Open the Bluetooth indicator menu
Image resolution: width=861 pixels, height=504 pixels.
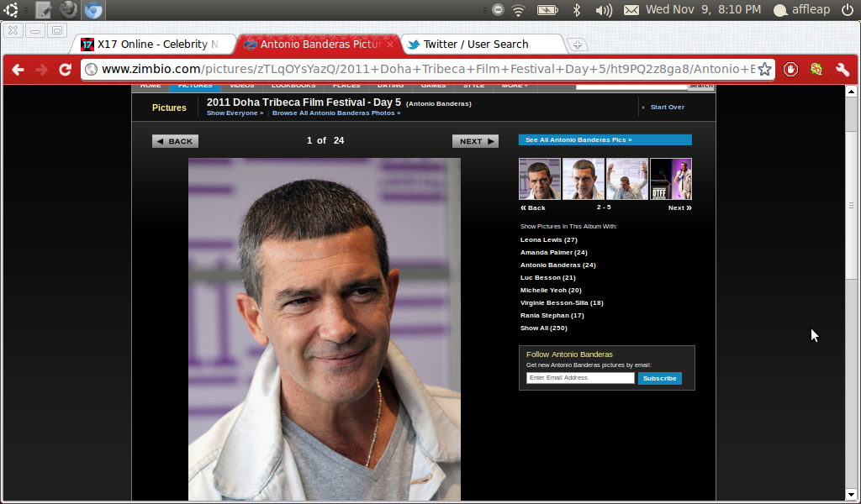pyautogui.click(x=577, y=10)
